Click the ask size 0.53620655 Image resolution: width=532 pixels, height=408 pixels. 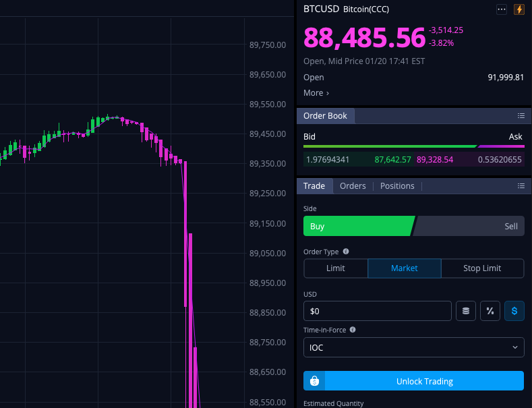click(500, 160)
